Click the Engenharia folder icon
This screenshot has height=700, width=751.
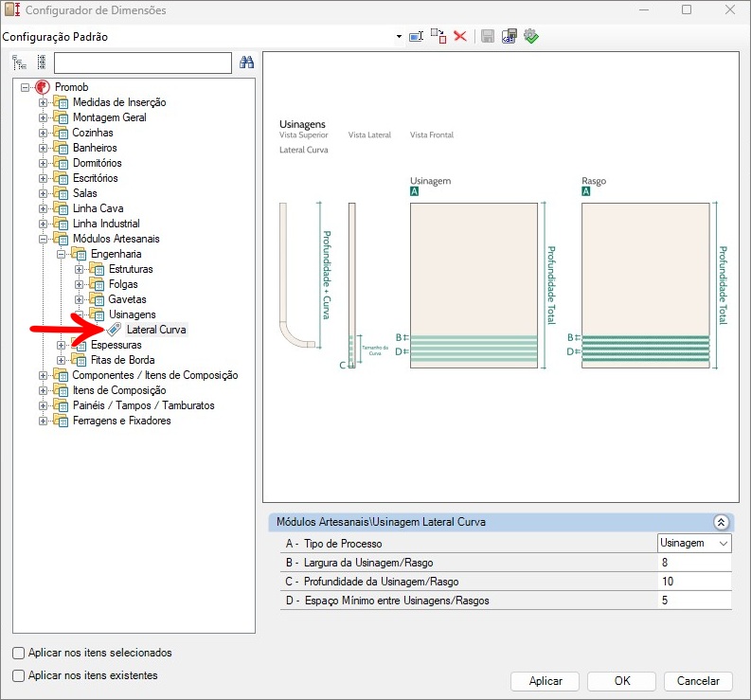coord(79,254)
